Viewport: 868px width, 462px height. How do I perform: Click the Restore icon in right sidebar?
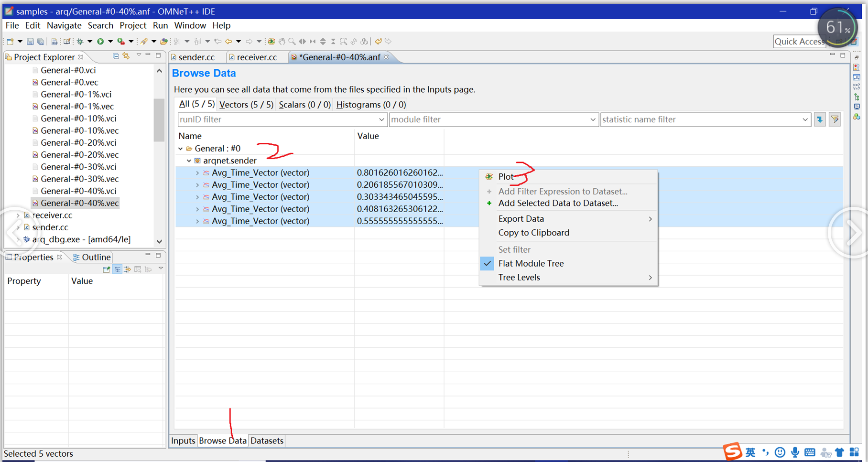[857, 57]
